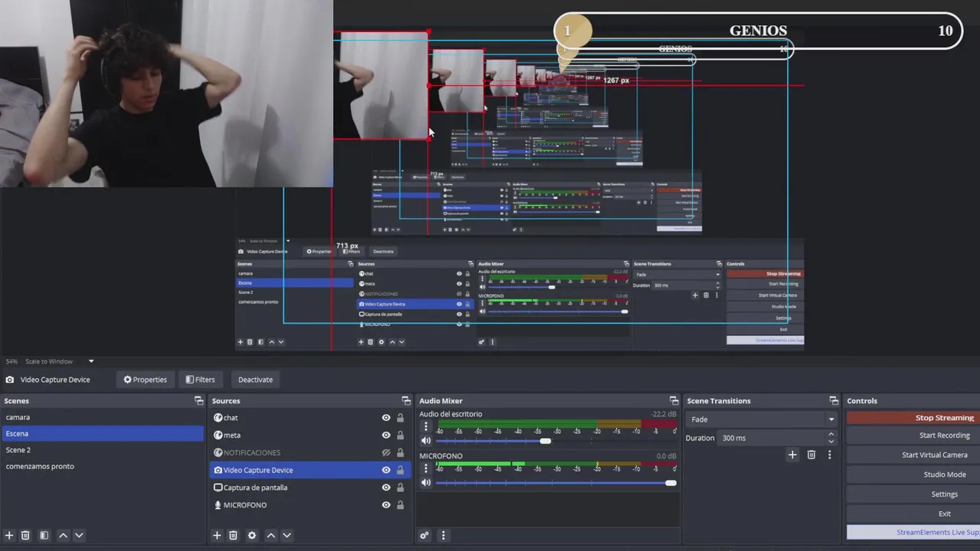Open Audio del escritorio options menu
Image resolution: width=980 pixels, height=551 pixels.
point(426,426)
